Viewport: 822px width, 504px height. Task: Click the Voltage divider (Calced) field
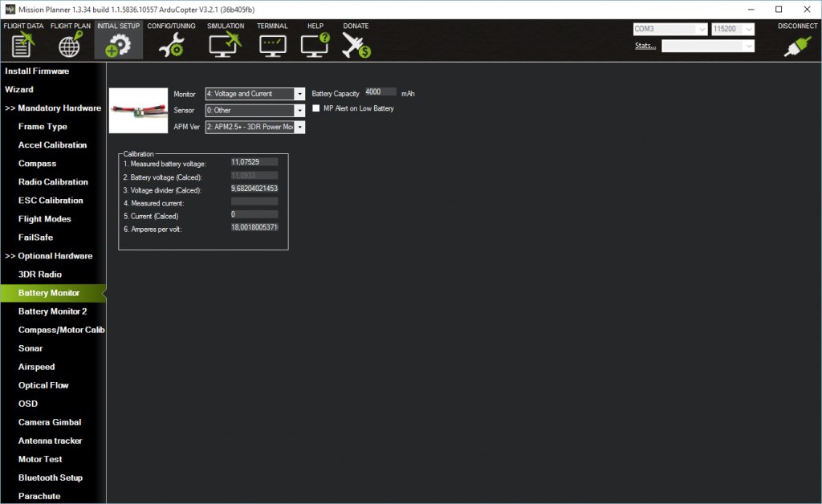point(254,188)
